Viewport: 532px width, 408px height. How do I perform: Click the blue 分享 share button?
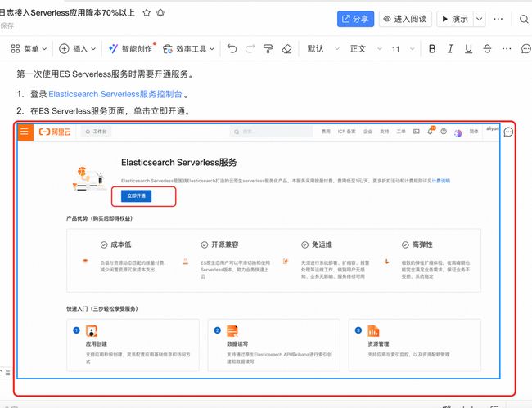[355, 19]
